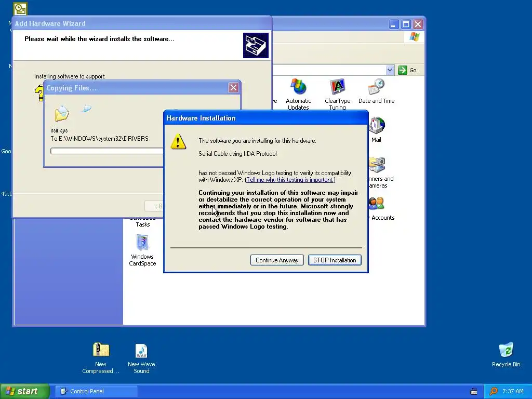
Task: Click the folder icon in Copying Files dialog
Action: pos(62,113)
